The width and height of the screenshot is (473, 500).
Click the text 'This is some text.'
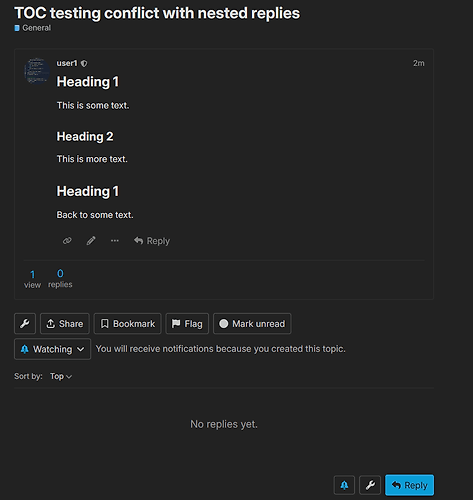93,105
